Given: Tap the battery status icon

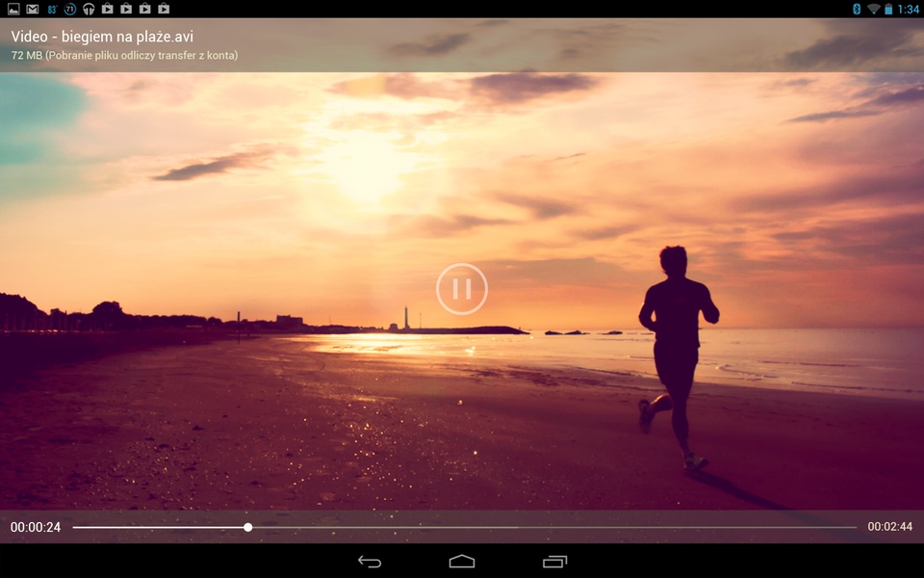Looking at the screenshot, I should coord(888,9).
